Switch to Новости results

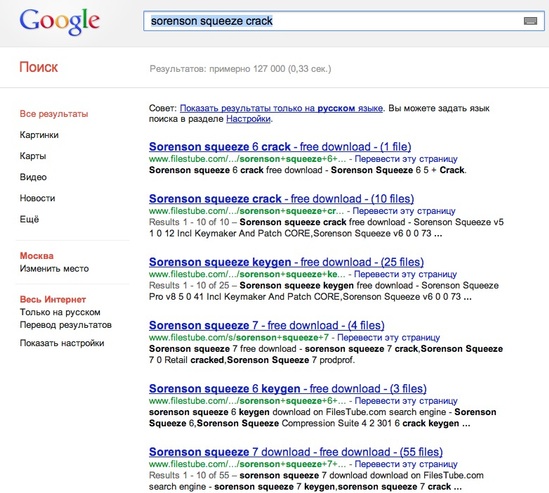(37, 198)
